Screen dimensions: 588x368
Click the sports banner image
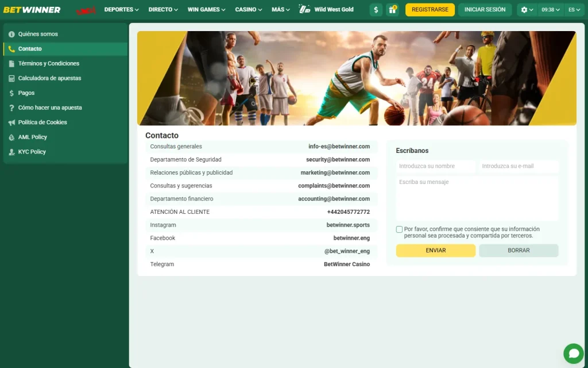(x=357, y=78)
